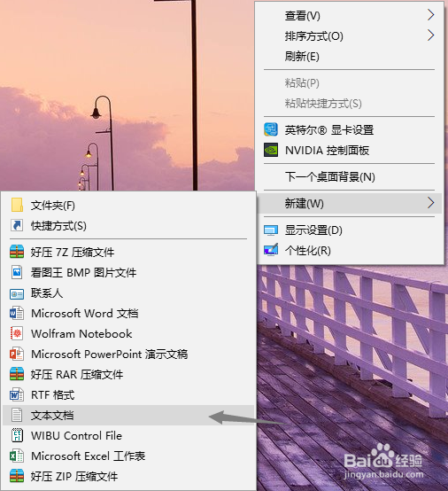The height and width of the screenshot is (491, 448).
Task: Create a 好压 7Z 压缩文件
Action: [128, 252]
